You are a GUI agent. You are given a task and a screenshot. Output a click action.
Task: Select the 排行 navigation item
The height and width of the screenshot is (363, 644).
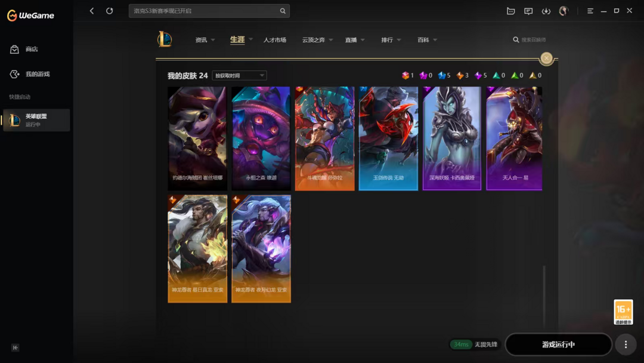387,40
